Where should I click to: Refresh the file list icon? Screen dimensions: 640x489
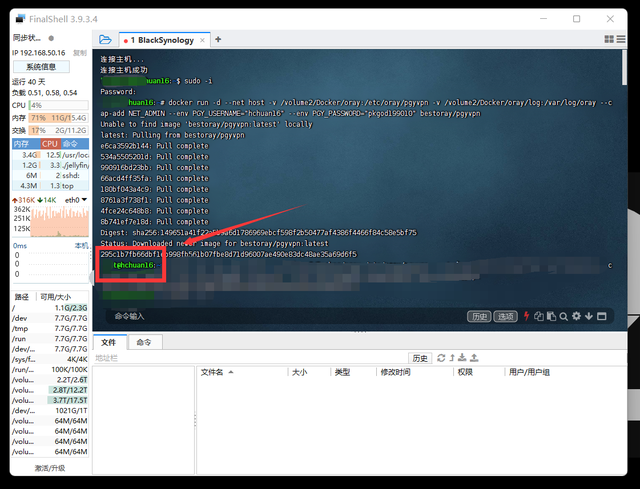tap(441, 358)
